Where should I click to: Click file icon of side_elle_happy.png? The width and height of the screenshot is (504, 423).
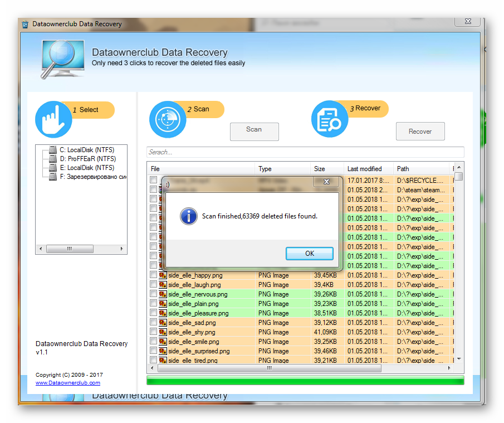163,275
